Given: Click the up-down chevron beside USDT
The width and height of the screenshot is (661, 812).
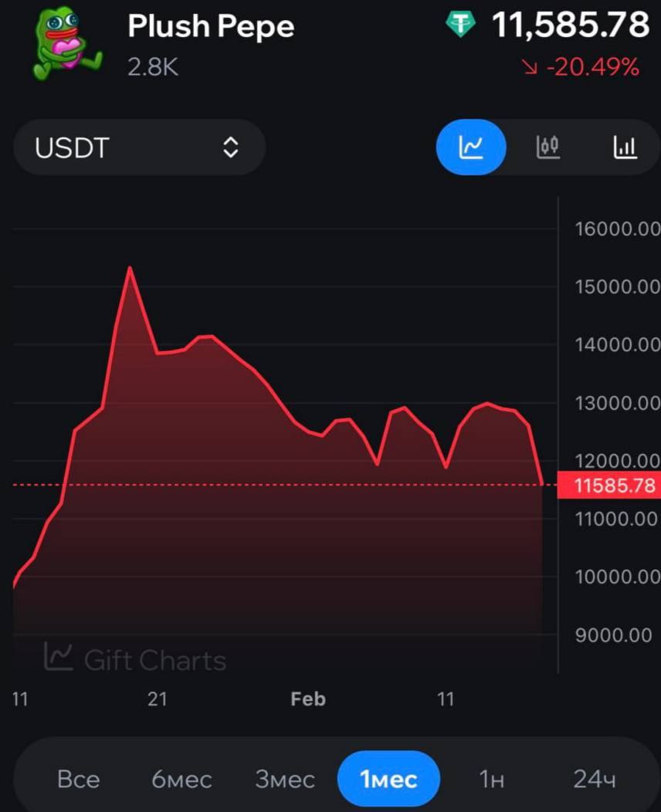Looking at the screenshot, I should (x=230, y=147).
